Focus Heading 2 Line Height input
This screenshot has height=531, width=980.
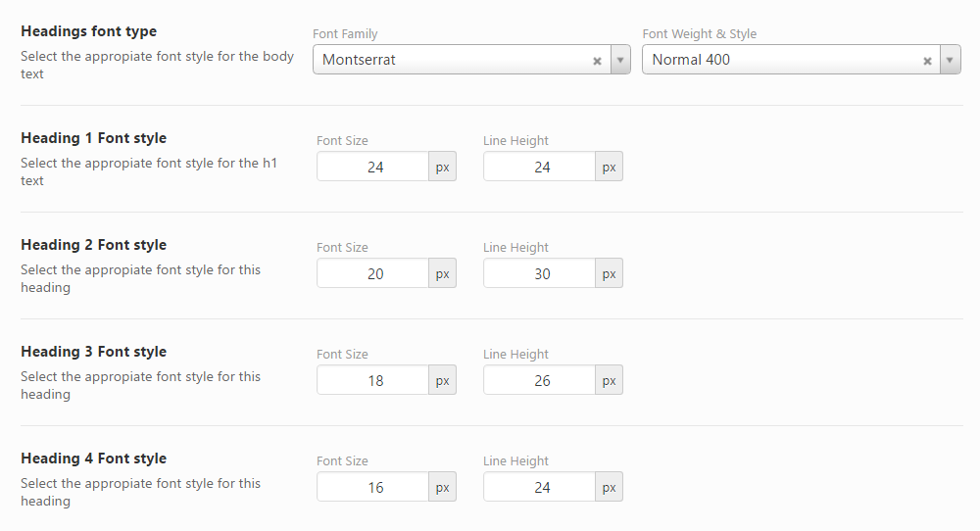pyautogui.click(x=540, y=273)
